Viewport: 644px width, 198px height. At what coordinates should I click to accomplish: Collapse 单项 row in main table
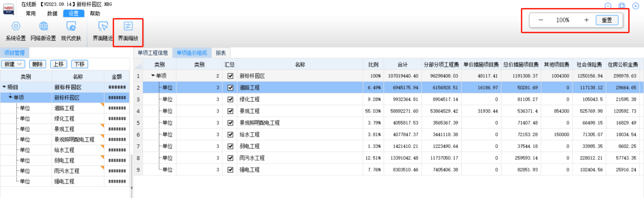coord(153,76)
